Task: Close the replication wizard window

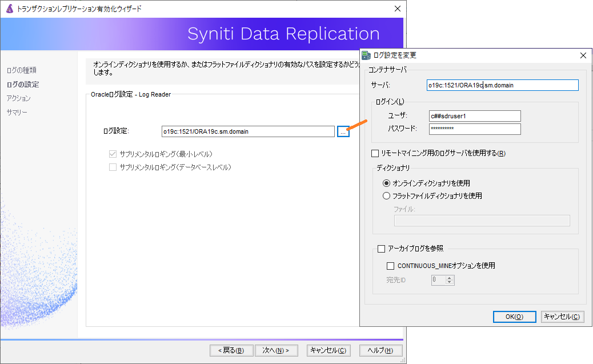Action: point(398,9)
